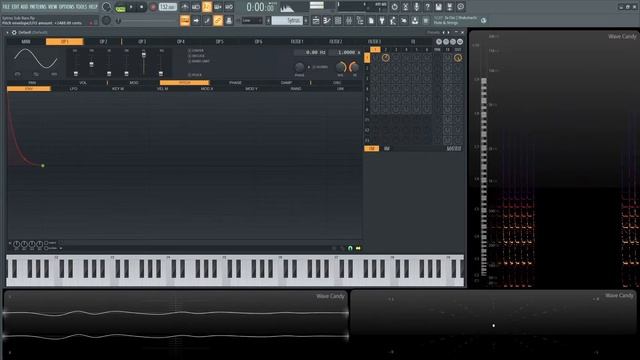
Task: Select previous preset arrow in Sytrus
Action: click(x=444, y=32)
